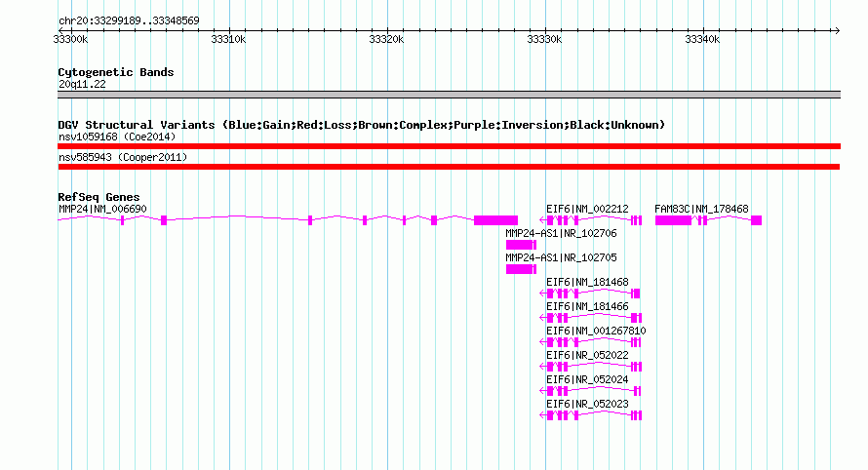
Task: Open the MMP24-AS1|NR_102705 label
Action: (x=561, y=257)
